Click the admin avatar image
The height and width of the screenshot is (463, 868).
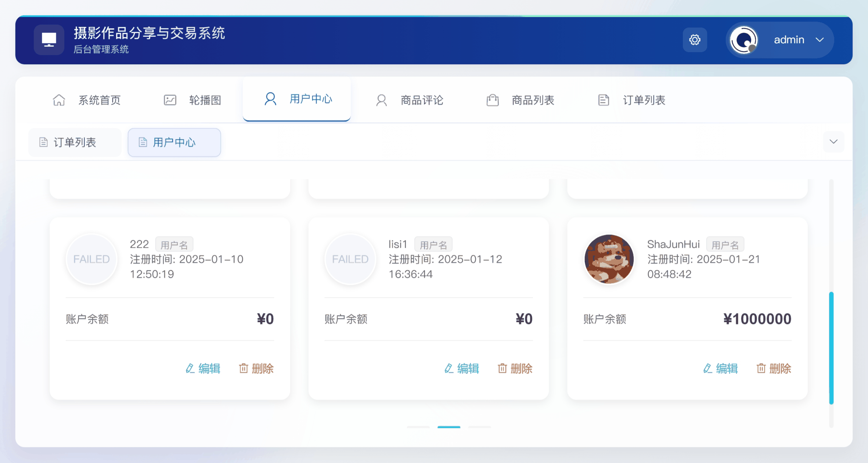(743, 40)
